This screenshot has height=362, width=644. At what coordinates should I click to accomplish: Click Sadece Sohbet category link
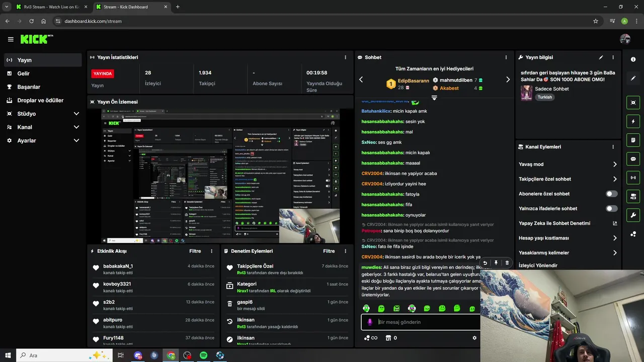tap(552, 88)
